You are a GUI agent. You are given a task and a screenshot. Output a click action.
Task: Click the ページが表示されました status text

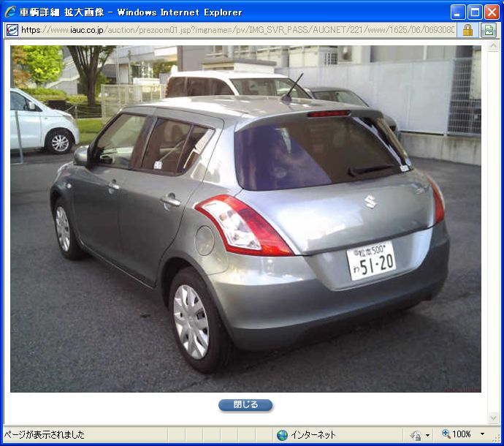[x=45, y=435]
